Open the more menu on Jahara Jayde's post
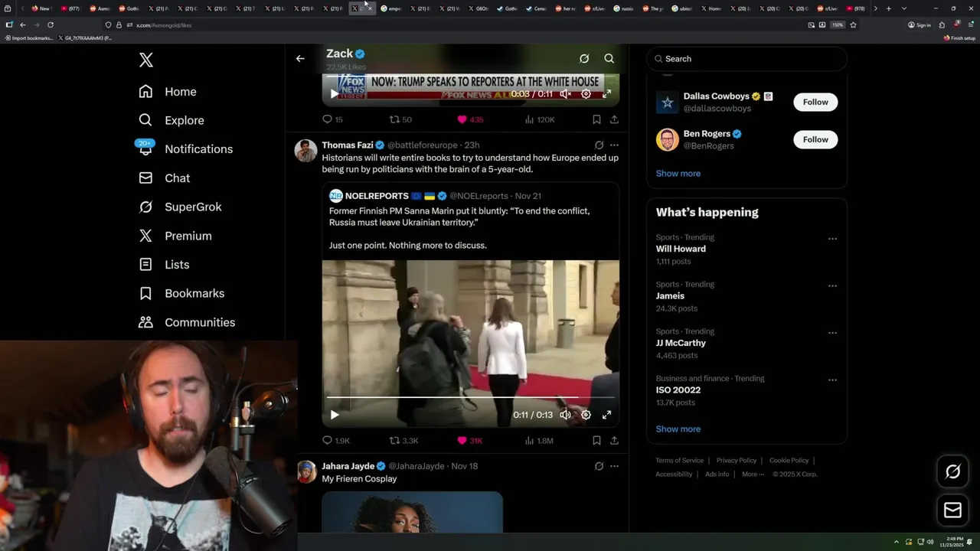This screenshot has height=551, width=980. pyautogui.click(x=614, y=466)
